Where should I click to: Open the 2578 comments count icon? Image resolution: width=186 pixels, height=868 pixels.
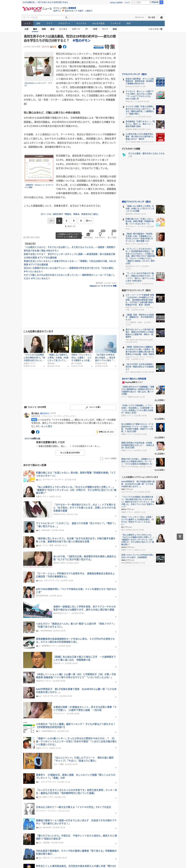coord(46,47)
